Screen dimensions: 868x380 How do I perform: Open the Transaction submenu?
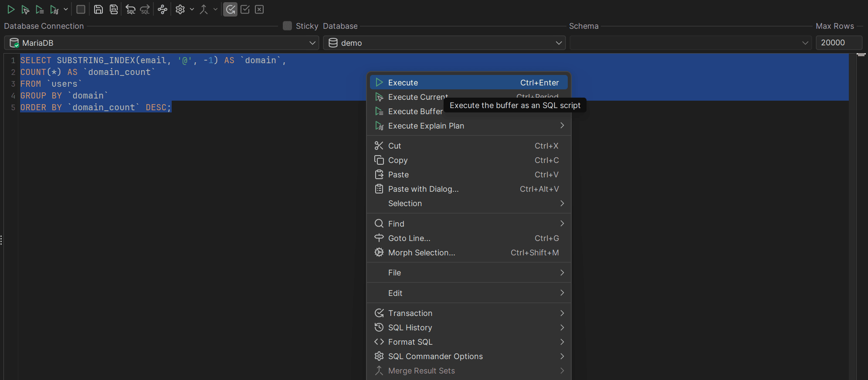pyautogui.click(x=469, y=313)
